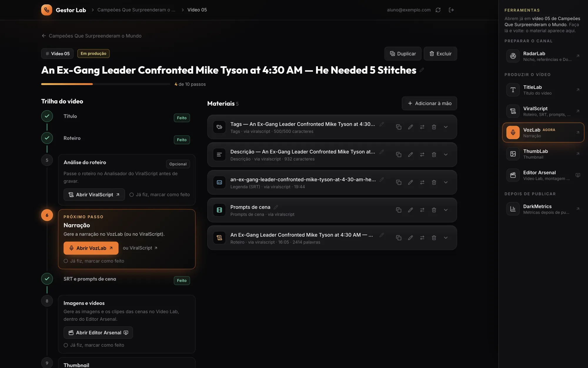Click the pencil icon beside the video title
This screenshot has height=368, width=588.
pos(422,70)
